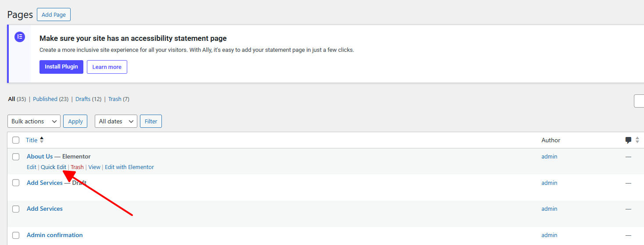
Task: Select the Admin confirmation row checkbox
Action: (x=16, y=235)
